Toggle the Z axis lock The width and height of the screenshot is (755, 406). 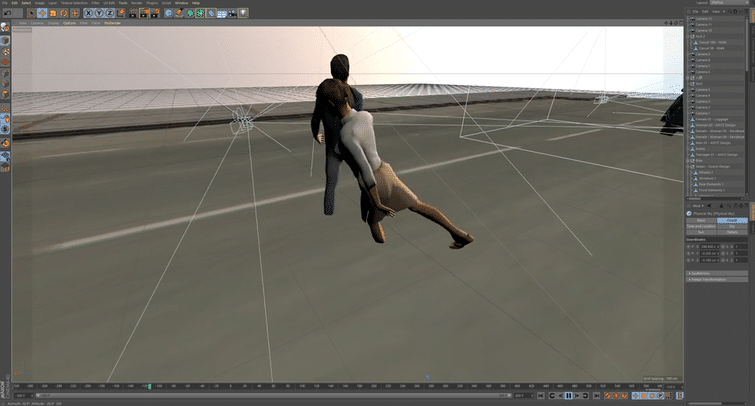pyautogui.click(x=110, y=13)
